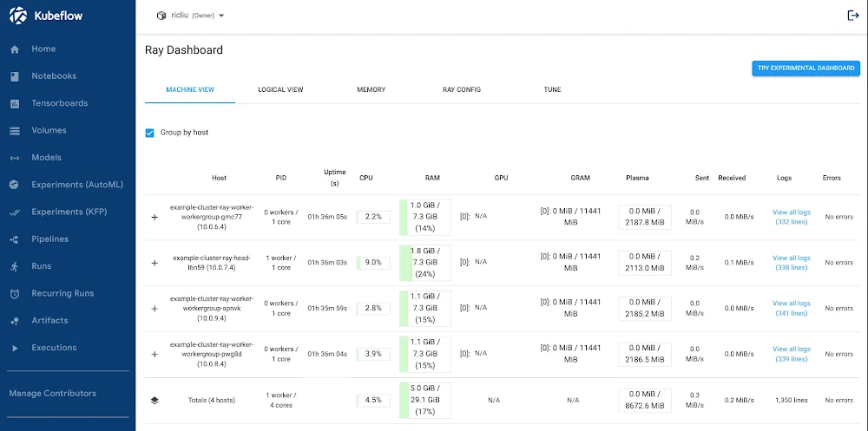868x431 pixels.
Task: Open the Ray Config tab
Action: (x=461, y=90)
